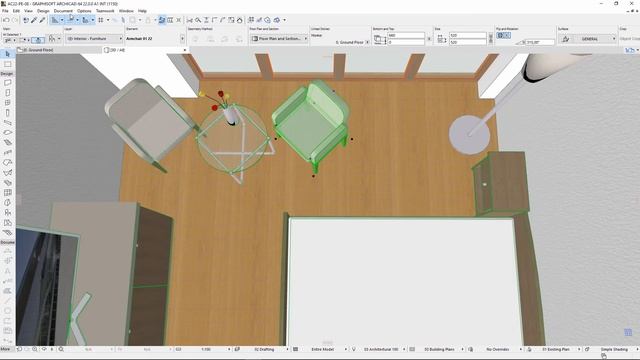This screenshot has height=360, width=640.
Task: Select the Roof tool in the toolbox
Action: point(7,162)
